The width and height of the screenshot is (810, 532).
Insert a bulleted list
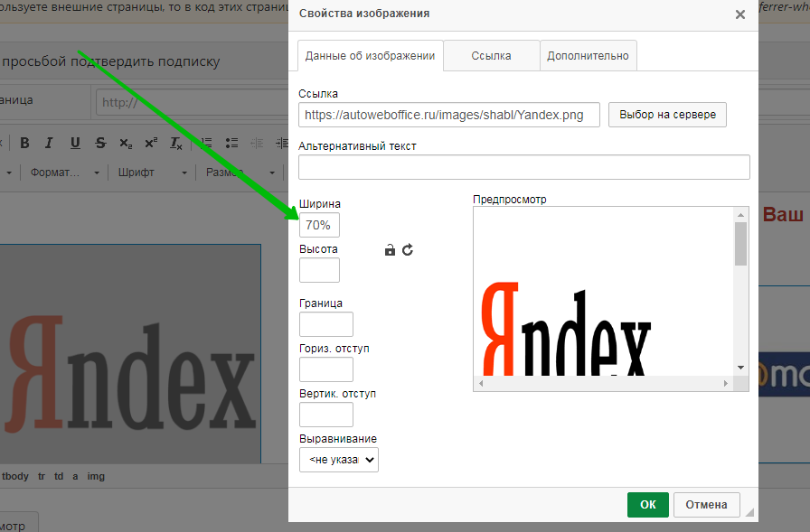pyautogui.click(x=231, y=143)
